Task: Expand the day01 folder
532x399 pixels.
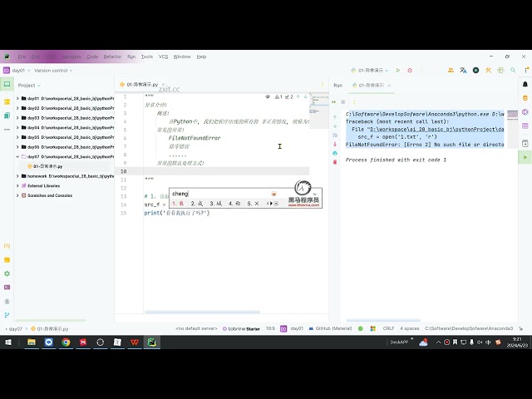Action: [17, 98]
